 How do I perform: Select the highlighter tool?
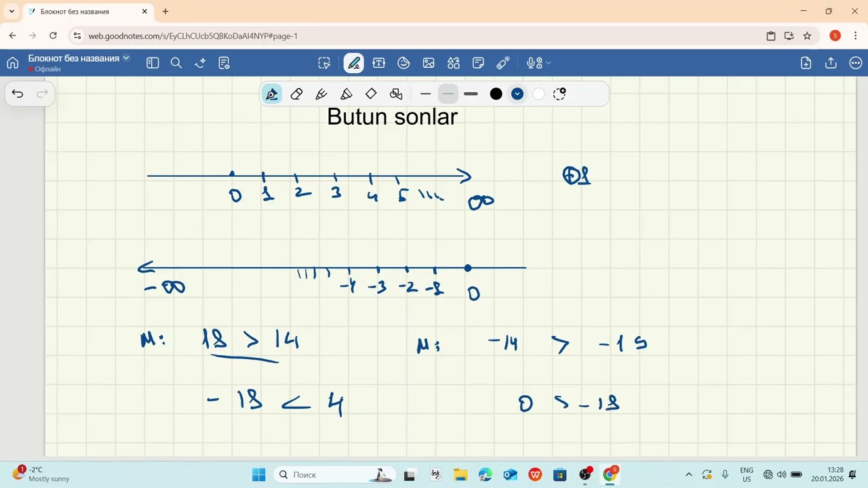pyautogui.click(x=346, y=94)
